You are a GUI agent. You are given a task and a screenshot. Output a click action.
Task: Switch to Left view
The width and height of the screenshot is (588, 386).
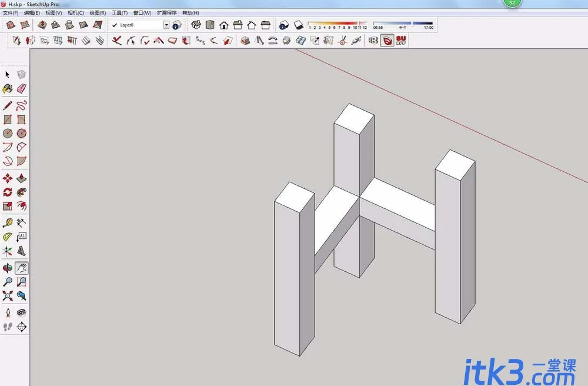[x=266, y=25]
